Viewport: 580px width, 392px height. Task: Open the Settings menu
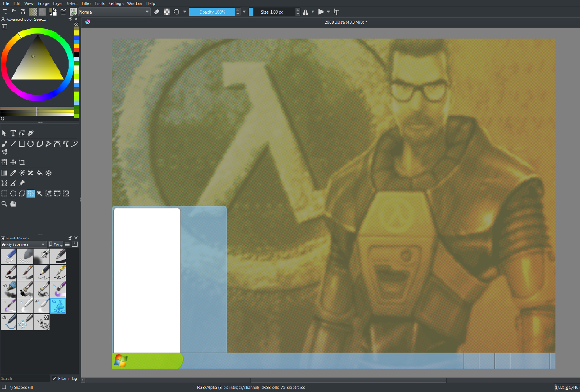[x=116, y=4]
